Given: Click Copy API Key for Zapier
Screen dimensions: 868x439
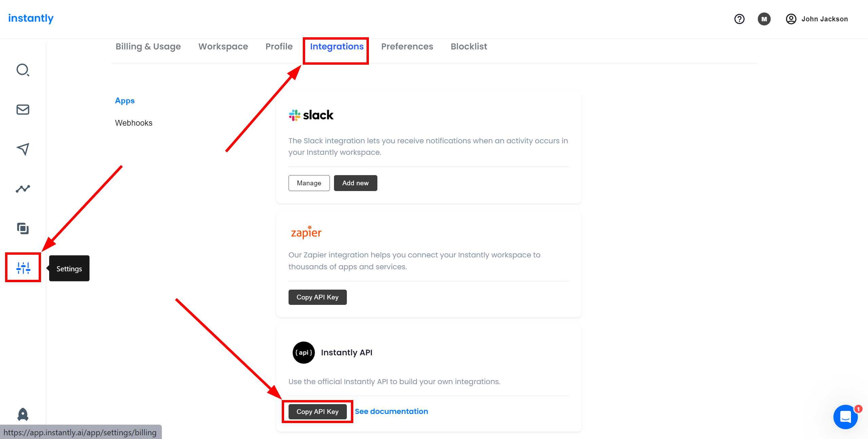Looking at the screenshot, I should pos(318,297).
